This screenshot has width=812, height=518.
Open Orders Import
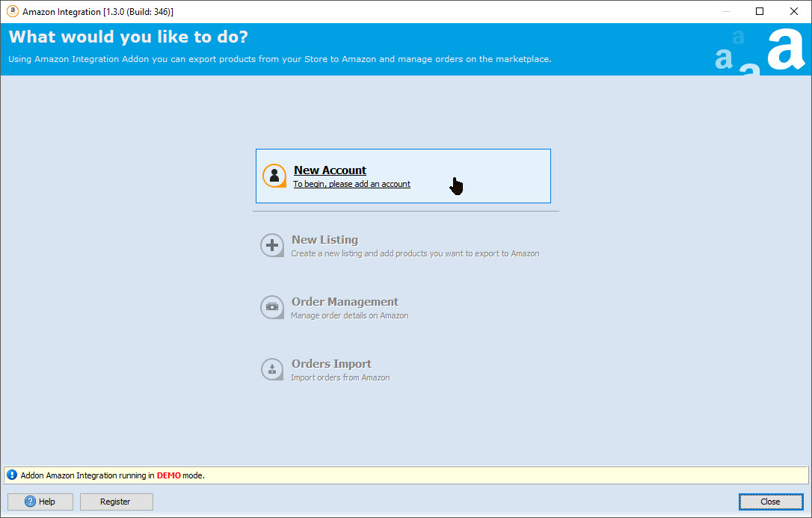click(331, 364)
